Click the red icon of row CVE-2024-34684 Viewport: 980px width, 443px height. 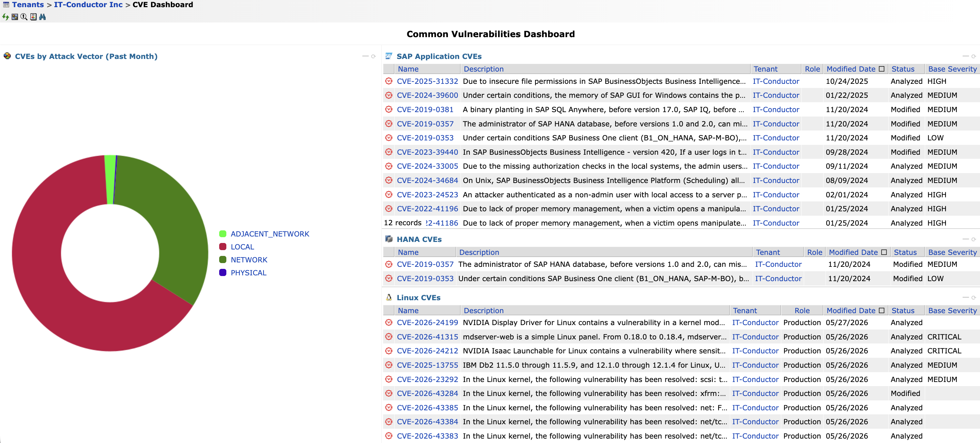pyautogui.click(x=389, y=180)
